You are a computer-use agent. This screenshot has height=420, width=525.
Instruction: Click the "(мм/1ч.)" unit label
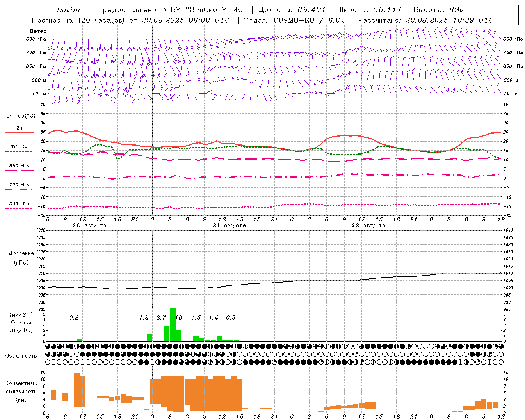pyautogui.click(x=21, y=330)
